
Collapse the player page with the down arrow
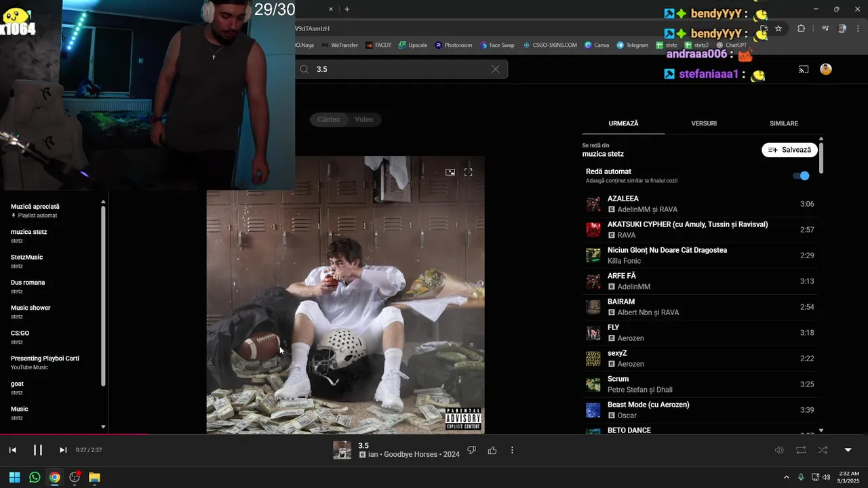(x=848, y=450)
